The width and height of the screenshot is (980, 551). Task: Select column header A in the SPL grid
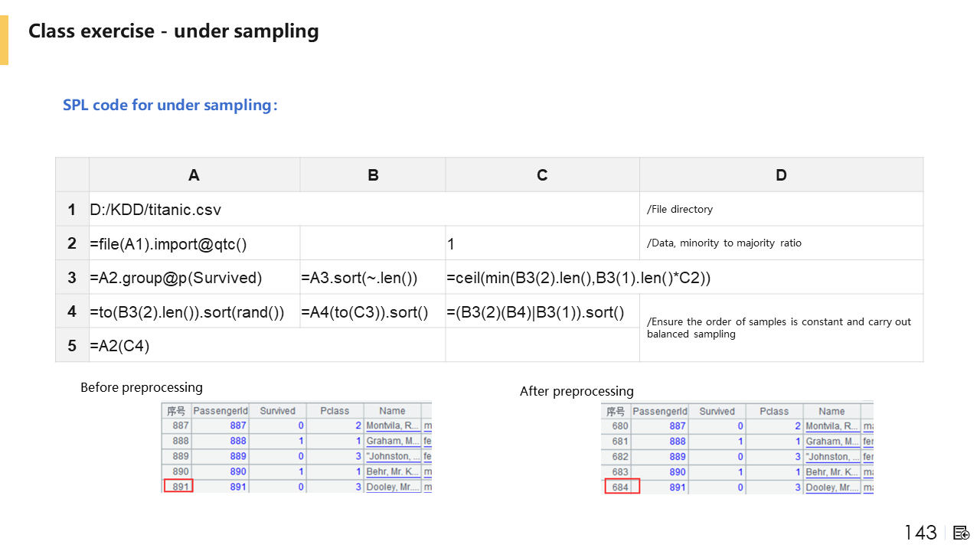coord(194,175)
